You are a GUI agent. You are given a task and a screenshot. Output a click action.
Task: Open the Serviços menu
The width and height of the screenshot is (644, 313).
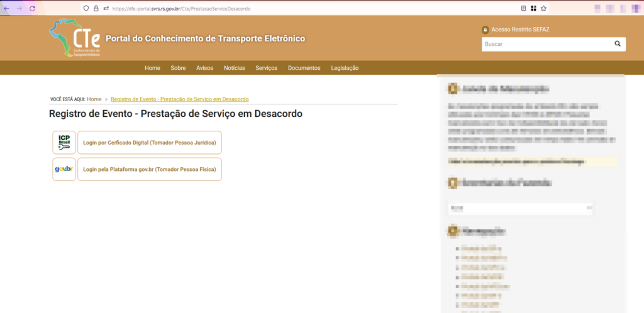pyautogui.click(x=266, y=68)
